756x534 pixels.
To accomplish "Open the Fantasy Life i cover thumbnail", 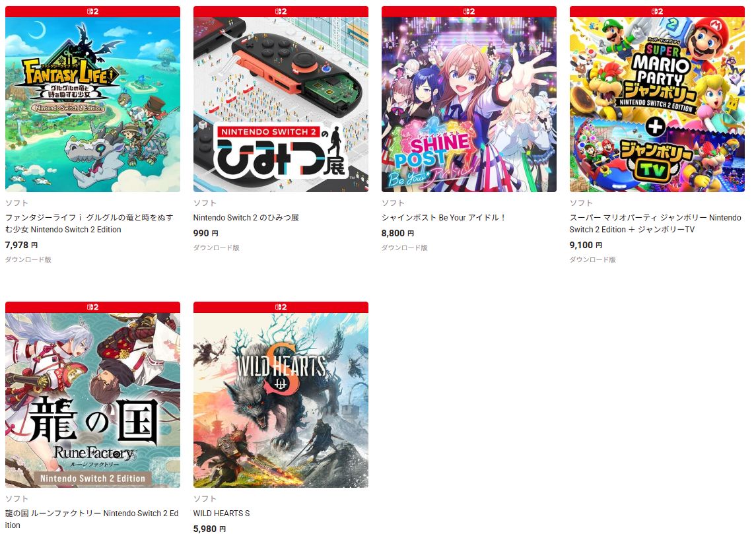I will [92, 104].
